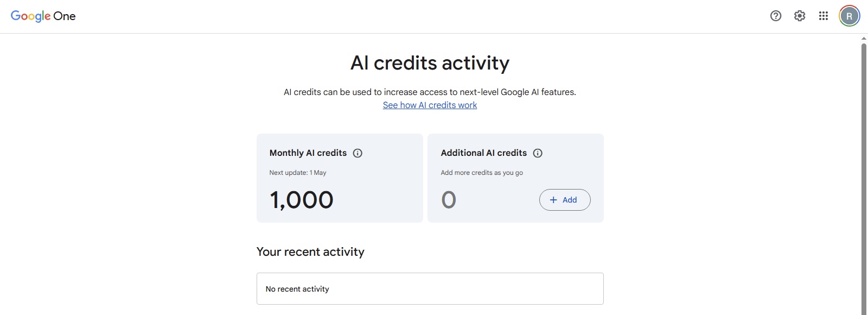This screenshot has width=868, height=315.
Task: Click the 'Additional AI credits' card title
Action: tap(483, 153)
